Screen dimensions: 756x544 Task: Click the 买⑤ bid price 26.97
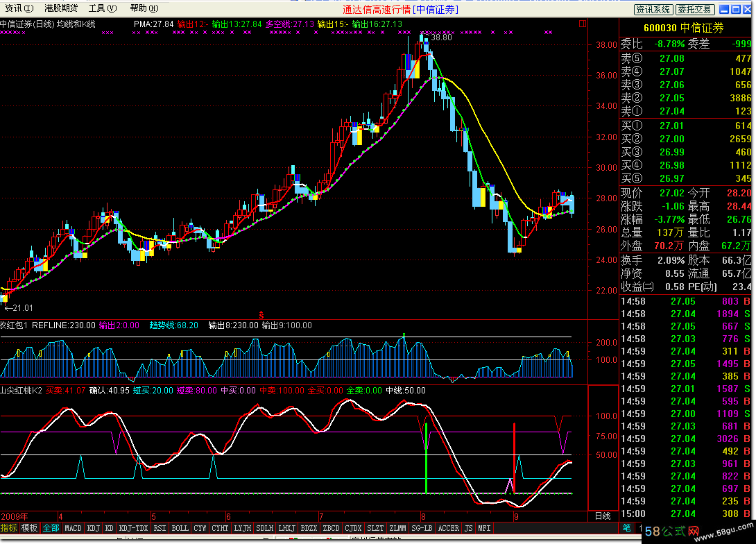tap(672, 178)
